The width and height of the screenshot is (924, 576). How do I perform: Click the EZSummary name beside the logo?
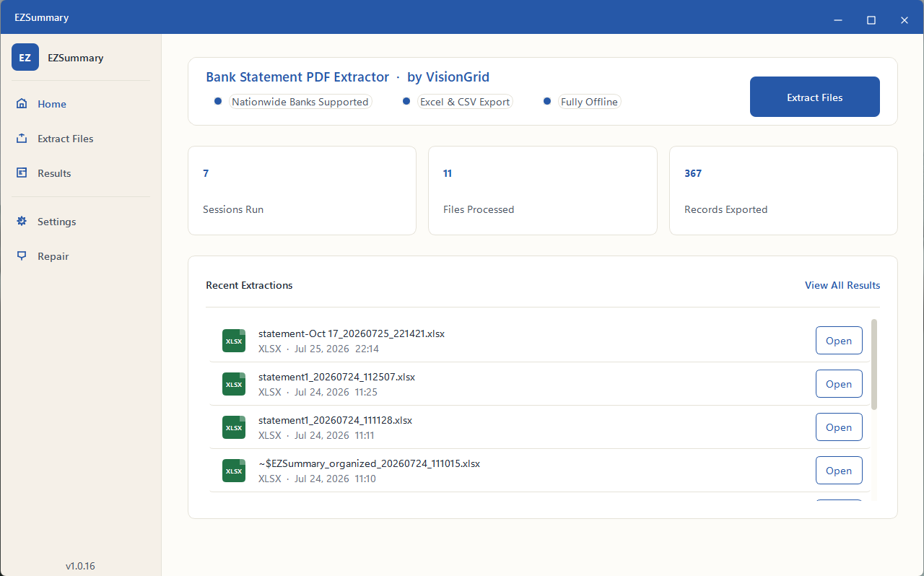click(76, 58)
